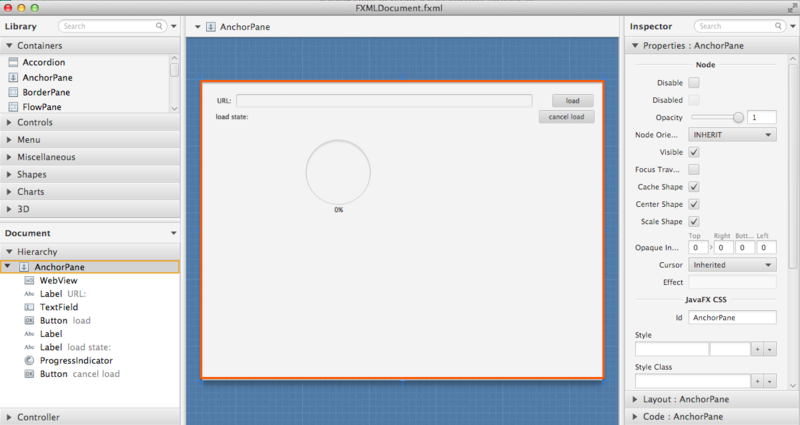The height and width of the screenshot is (425, 800).
Task: Toggle the Focus Traversable checkbox
Action: (x=694, y=169)
